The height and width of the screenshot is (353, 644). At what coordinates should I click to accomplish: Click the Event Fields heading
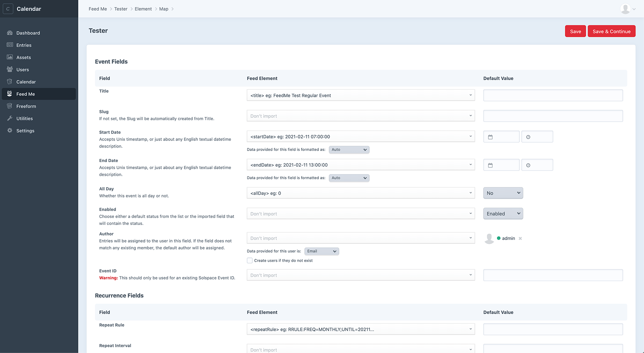click(111, 62)
